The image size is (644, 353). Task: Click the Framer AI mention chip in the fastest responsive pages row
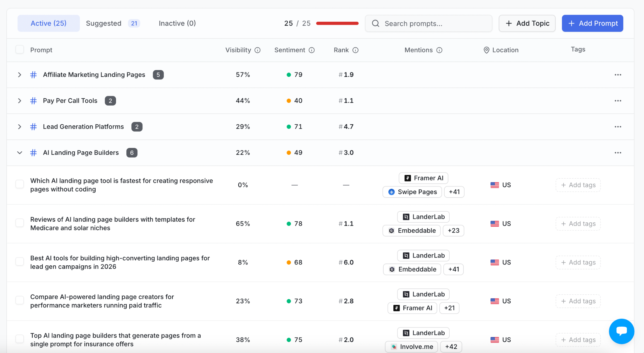pyautogui.click(x=423, y=178)
